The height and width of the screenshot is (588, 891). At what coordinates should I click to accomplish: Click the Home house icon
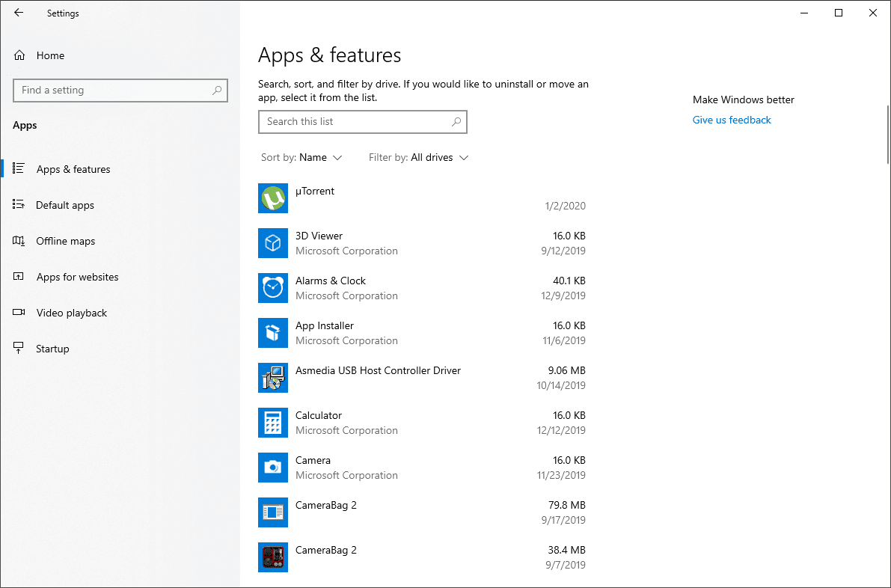tap(19, 55)
